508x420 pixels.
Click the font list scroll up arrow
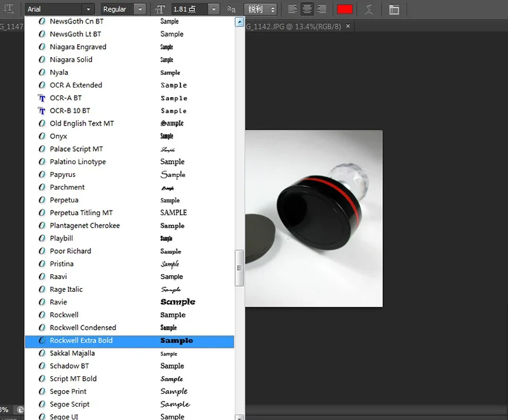(x=239, y=22)
